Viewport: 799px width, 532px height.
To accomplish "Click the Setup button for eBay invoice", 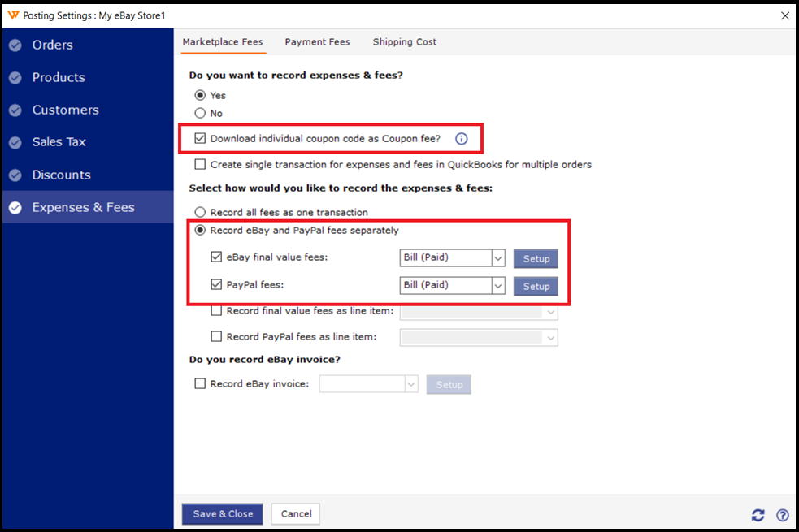I will tap(449, 385).
